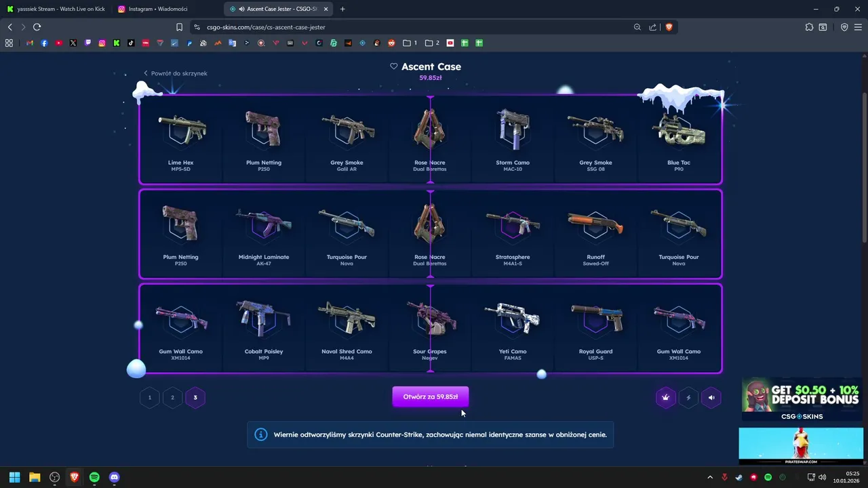The height and width of the screenshot is (488, 868).
Task: Favorite the Ascent Case with heart icon
Action: pyautogui.click(x=393, y=66)
